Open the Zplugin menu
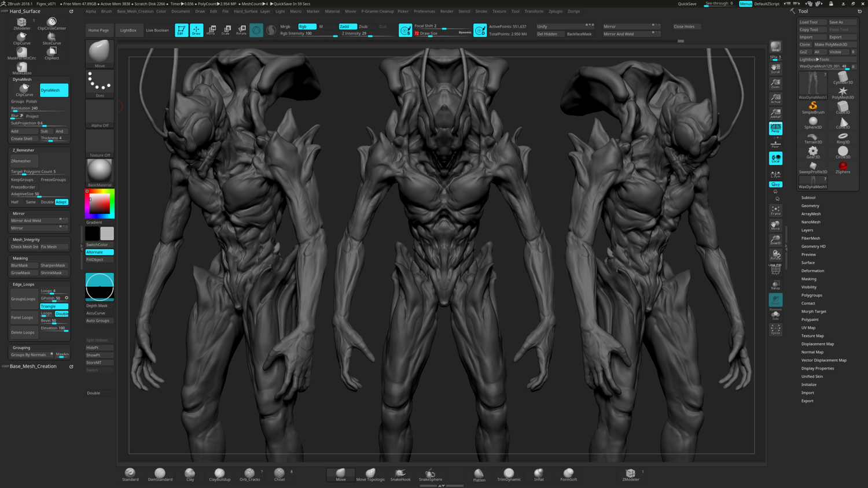The image size is (868, 488). pyautogui.click(x=555, y=11)
